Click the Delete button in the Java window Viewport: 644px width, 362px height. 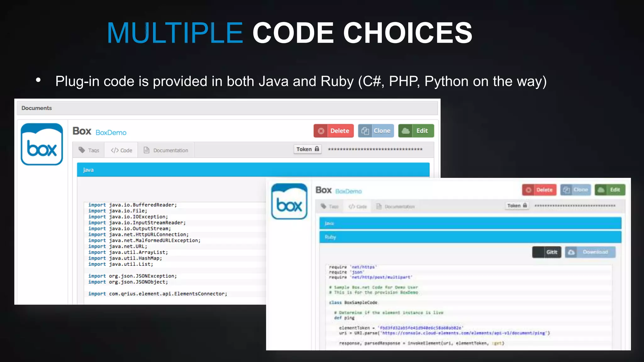point(333,131)
